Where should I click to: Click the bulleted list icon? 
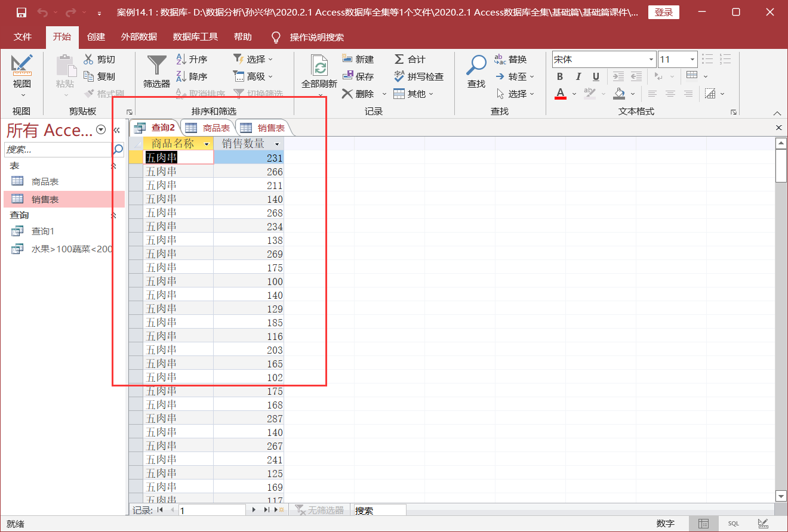[x=707, y=59]
